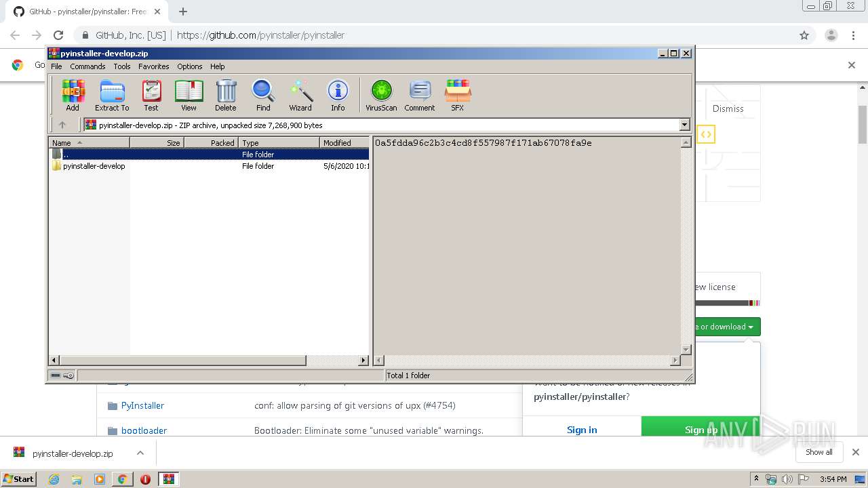This screenshot has height=488, width=868.
Task: Open the Clone or download dropdown
Action: click(727, 327)
